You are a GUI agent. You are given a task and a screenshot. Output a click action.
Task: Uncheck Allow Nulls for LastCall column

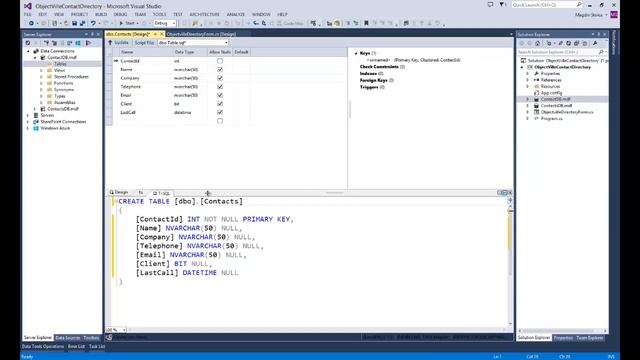[x=220, y=113]
